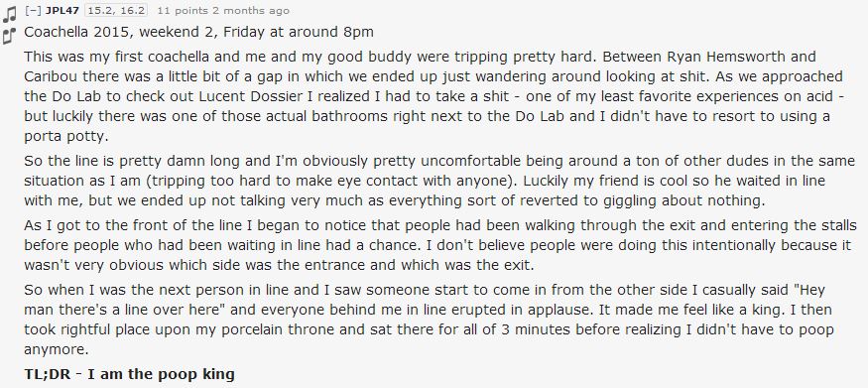This screenshot has width=868, height=388.
Task: Click the words porta potty
Action: click(66, 136)
